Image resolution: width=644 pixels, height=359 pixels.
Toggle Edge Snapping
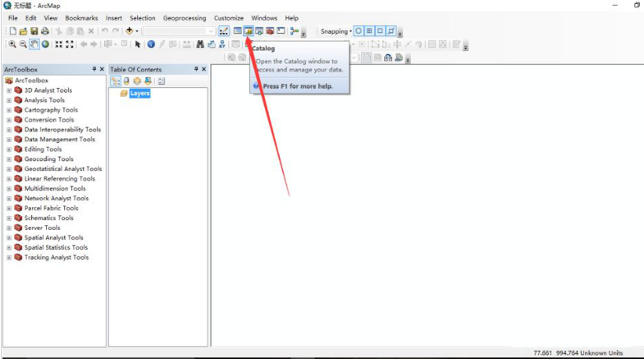click(x=391, y=31)
